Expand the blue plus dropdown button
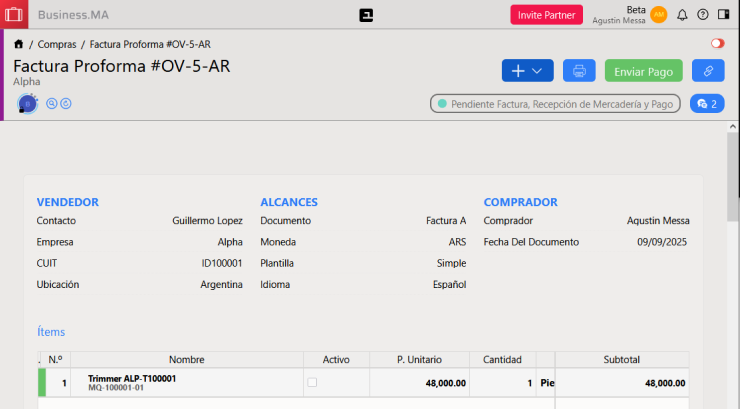 point(527,71)
